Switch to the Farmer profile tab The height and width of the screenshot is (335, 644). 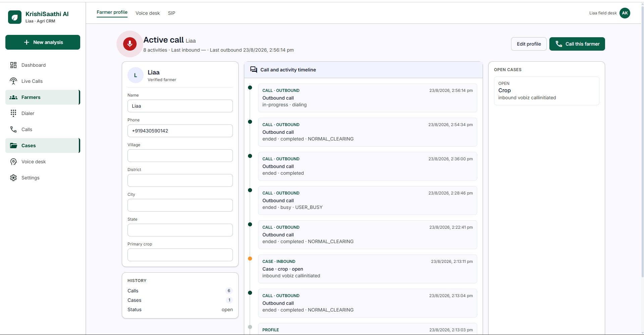(x=112, y=12)
